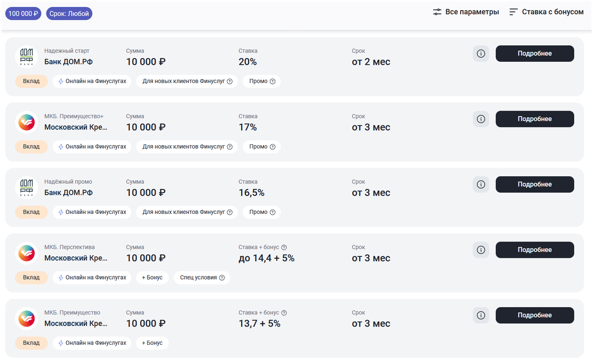Click info icon for МКБ. Преимущество 13,7 deposit
The height and width of the screenshot is (364, 593).
[481, 315]
